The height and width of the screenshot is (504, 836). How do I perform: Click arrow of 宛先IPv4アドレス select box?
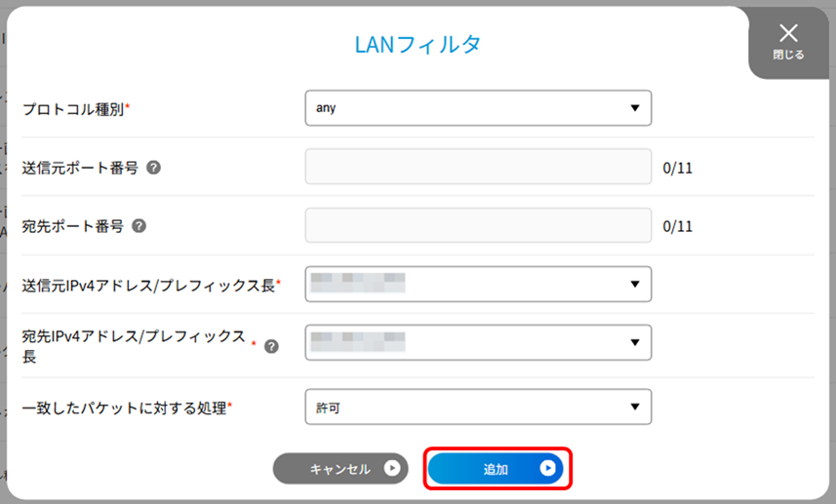(634, 342)
